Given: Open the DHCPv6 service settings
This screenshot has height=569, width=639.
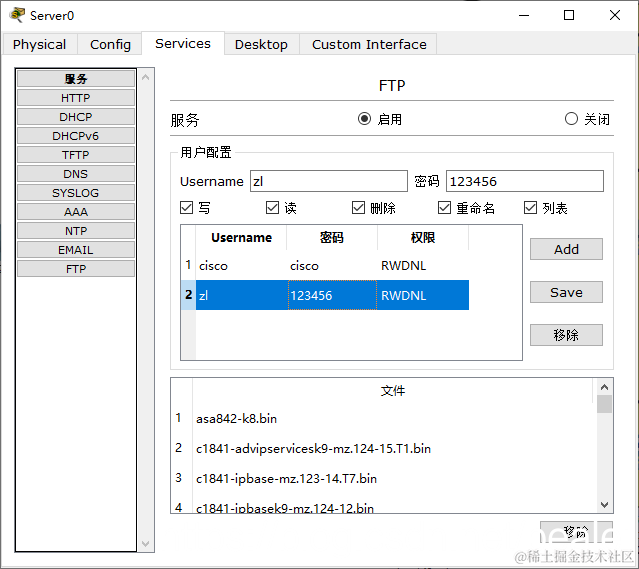Looking at the screenshot, I should pyautogui.click(x=76, y=136).
